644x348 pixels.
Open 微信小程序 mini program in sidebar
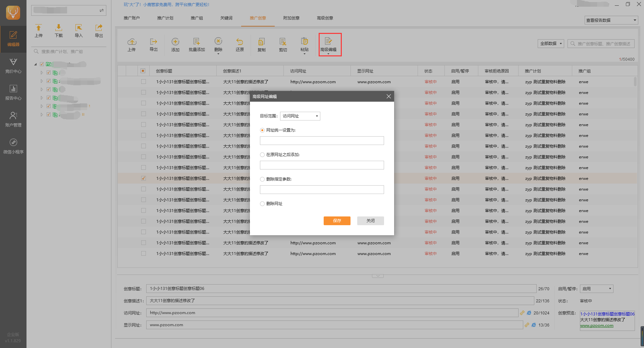tap(13, 146)
